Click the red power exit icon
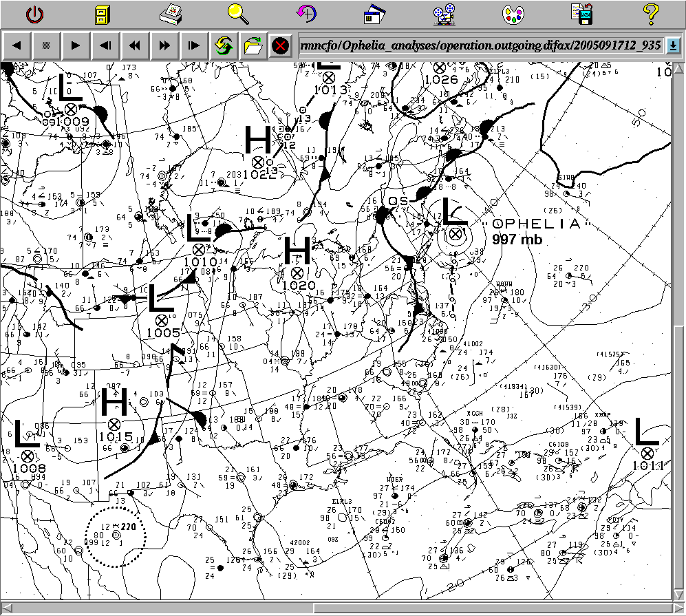 (34, 13)
